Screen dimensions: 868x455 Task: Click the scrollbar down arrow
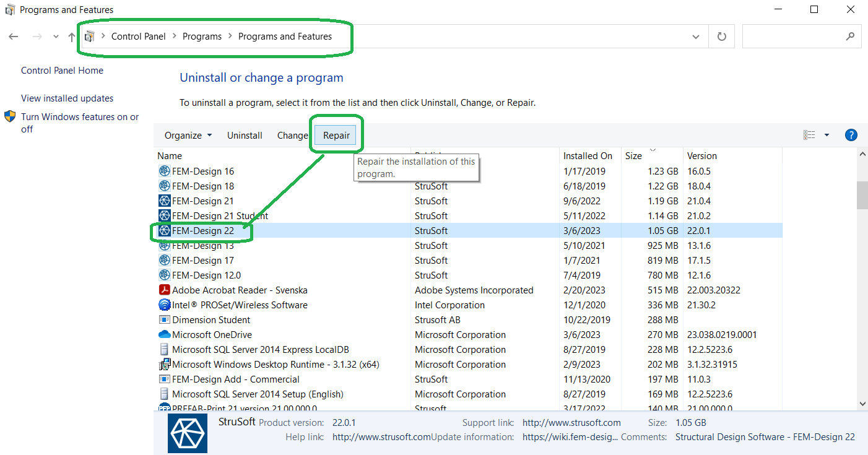click(x=862, y=404)
